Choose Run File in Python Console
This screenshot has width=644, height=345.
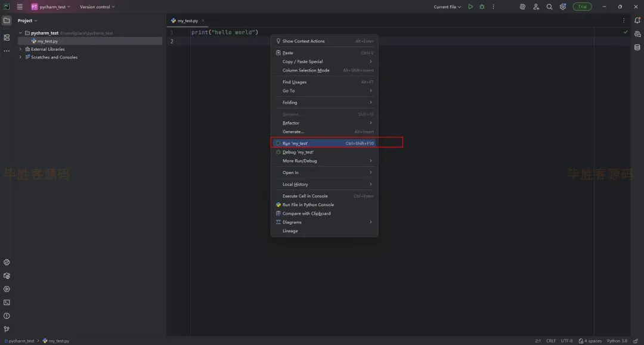(x=308, y=204)
